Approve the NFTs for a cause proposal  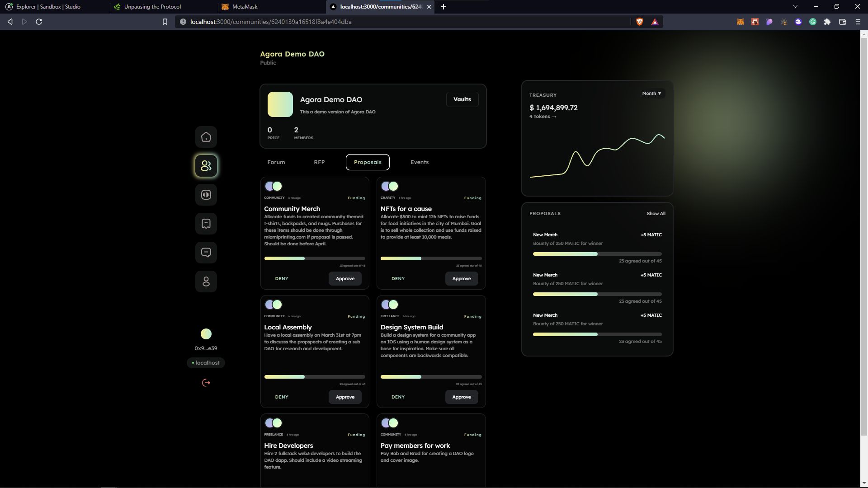[462, 279]
